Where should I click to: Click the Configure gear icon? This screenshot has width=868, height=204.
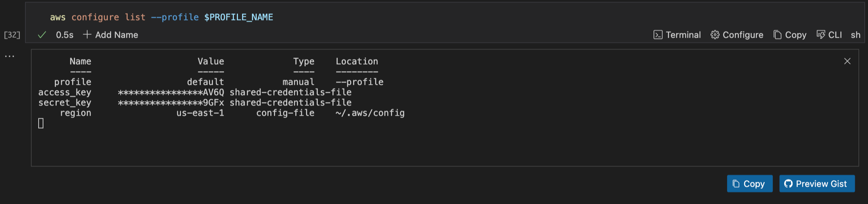pos(715,35)
